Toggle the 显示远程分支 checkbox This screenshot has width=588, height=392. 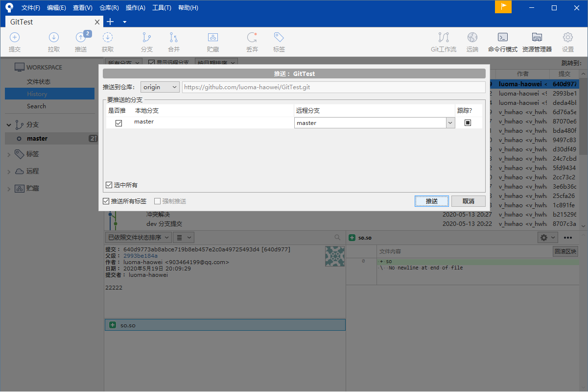click(x=152, y=63)
